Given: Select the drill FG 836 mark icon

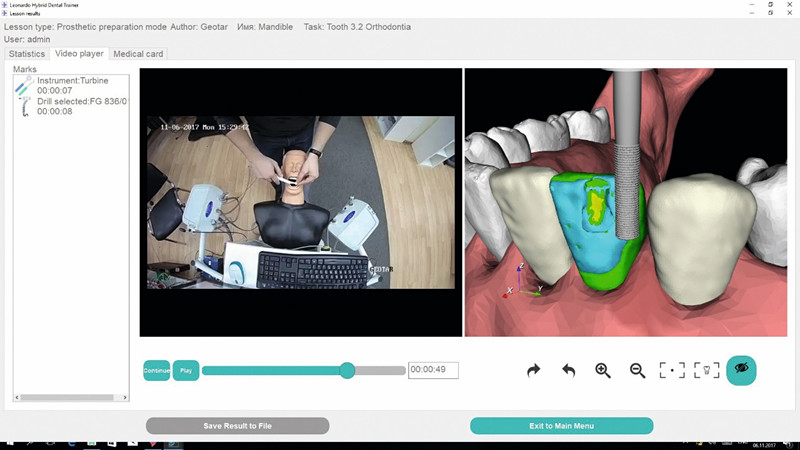Looking at the screenshot, I should [24, 106].
